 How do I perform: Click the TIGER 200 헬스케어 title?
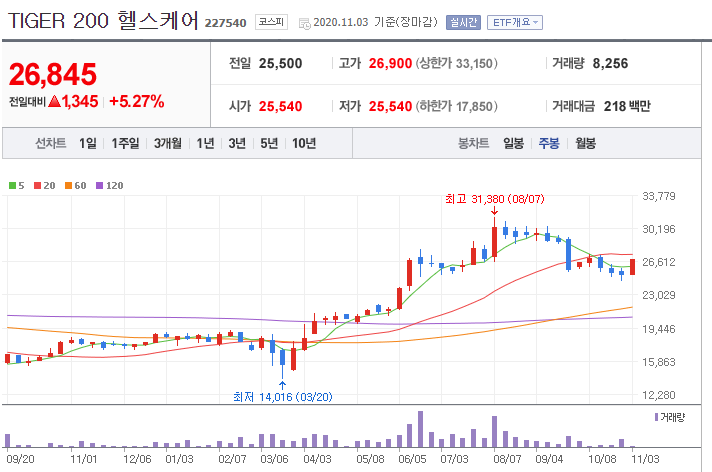point(104,21)
